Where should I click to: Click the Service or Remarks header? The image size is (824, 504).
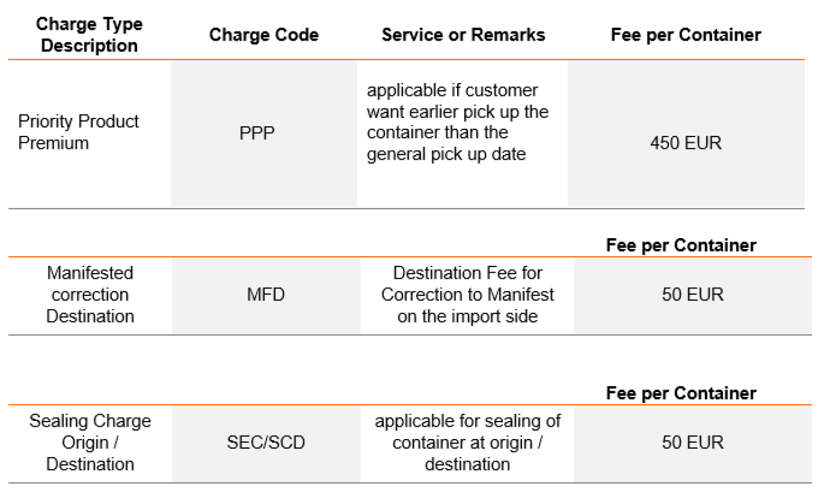(463, 35)
